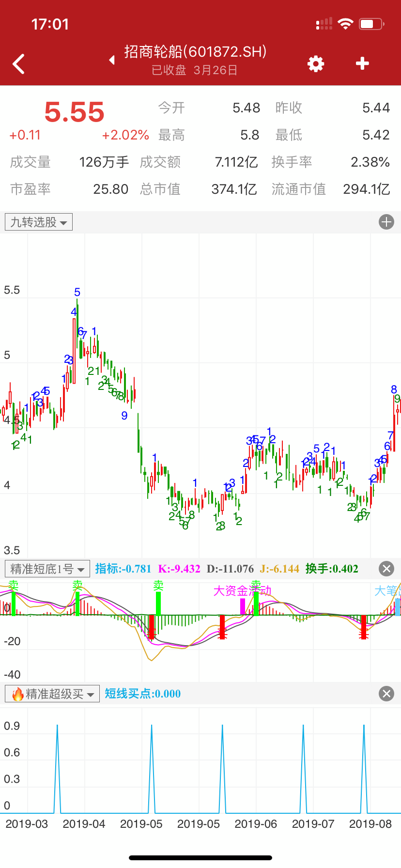The image size is (401, 868).
Task: Tap the 指标:-0.781 readout
Action: (x=123, y=569)
